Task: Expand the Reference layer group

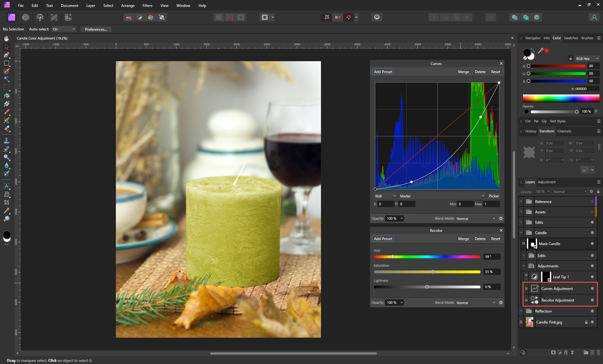Action: (x=521, y=201)
